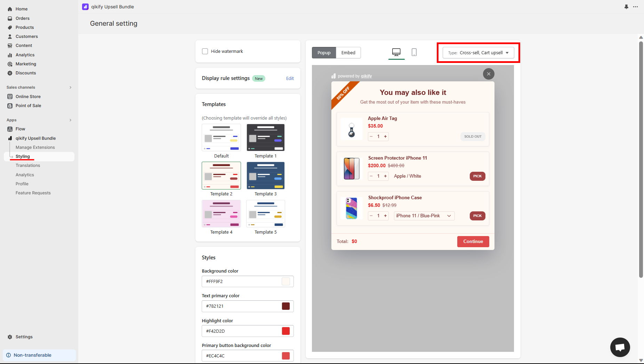
Task: Open Primary button background color swatch
Action: click(x=286, y=356)
